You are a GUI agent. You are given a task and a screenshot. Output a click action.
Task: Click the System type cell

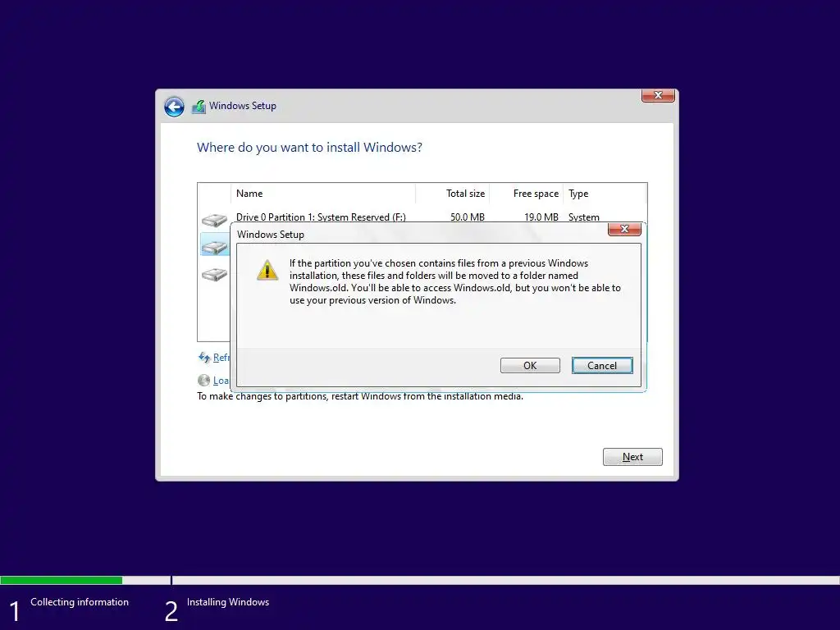tap(584, 217)
